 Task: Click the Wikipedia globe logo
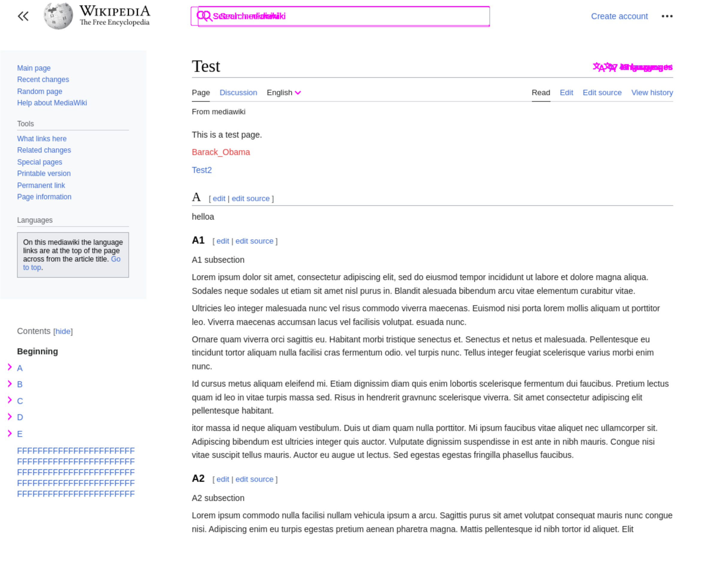pos(58,16)
